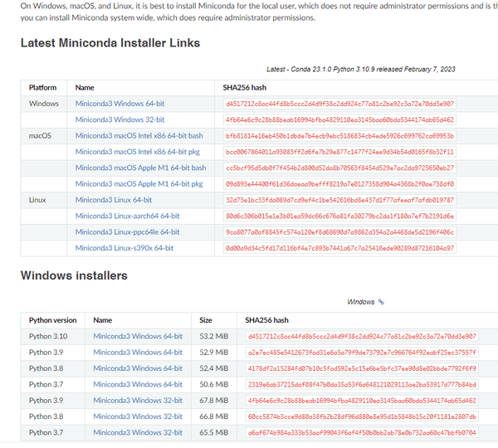Open Miniconda3 Windows 32-bit link in 66.8 MiB row
This screenshot has height=448, width=498.
(138, 416)
